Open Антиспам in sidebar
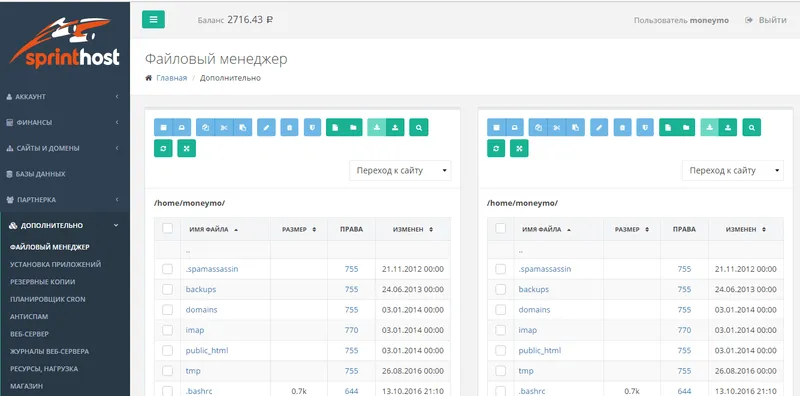800x396 pixels. pos(29,316)
